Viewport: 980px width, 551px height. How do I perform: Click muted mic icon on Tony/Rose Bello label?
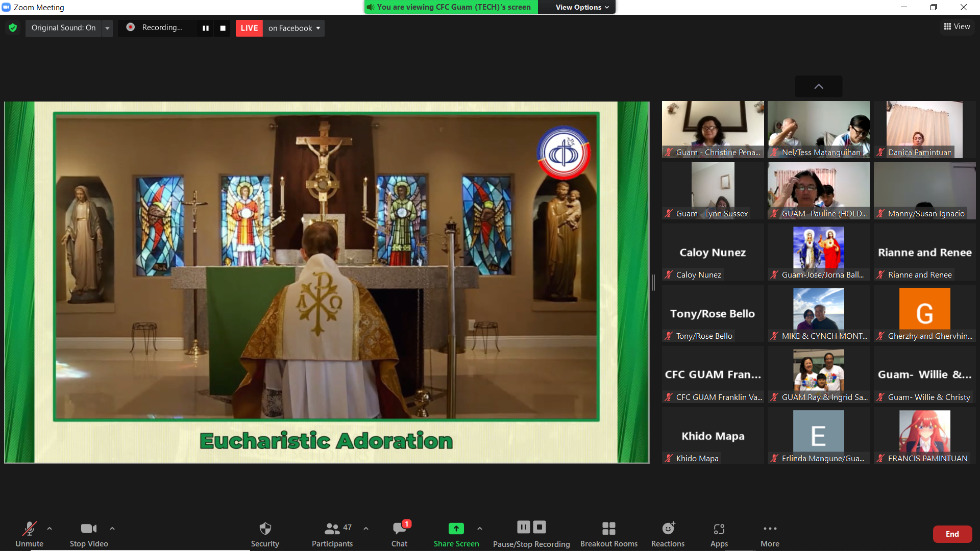coord(669,336)
